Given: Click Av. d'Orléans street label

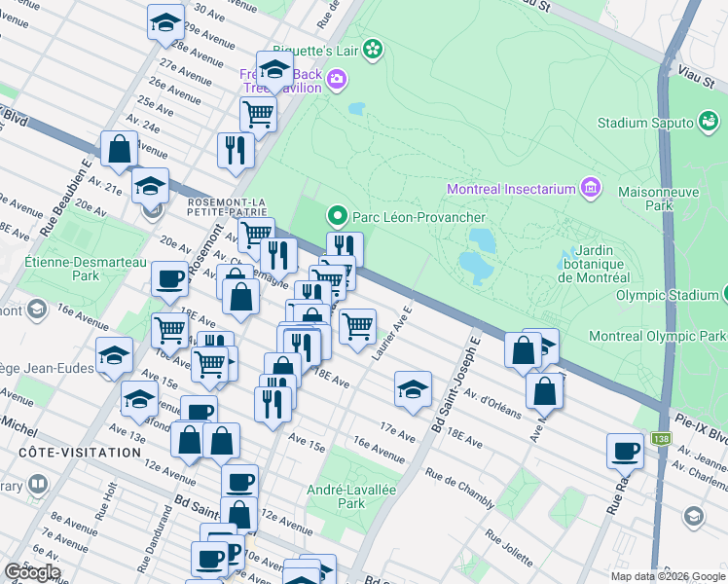Looking at the screenshot, I should click(x=492, y=403).
